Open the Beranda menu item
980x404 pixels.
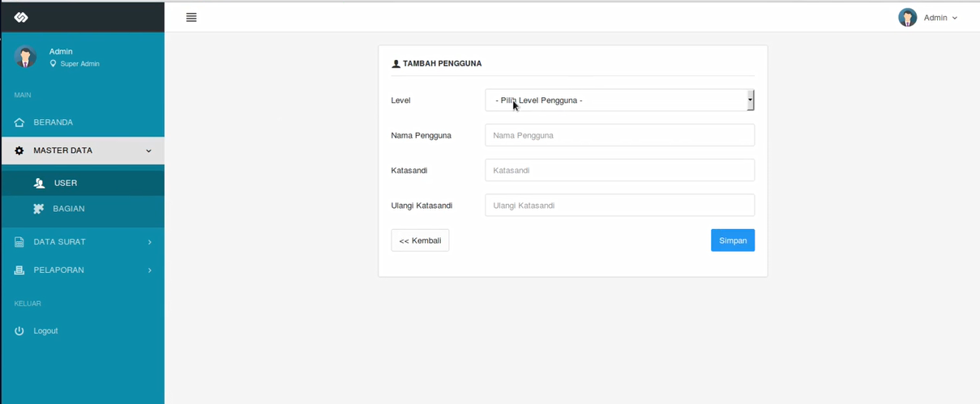pyautogui.click(x=53, y=123)
